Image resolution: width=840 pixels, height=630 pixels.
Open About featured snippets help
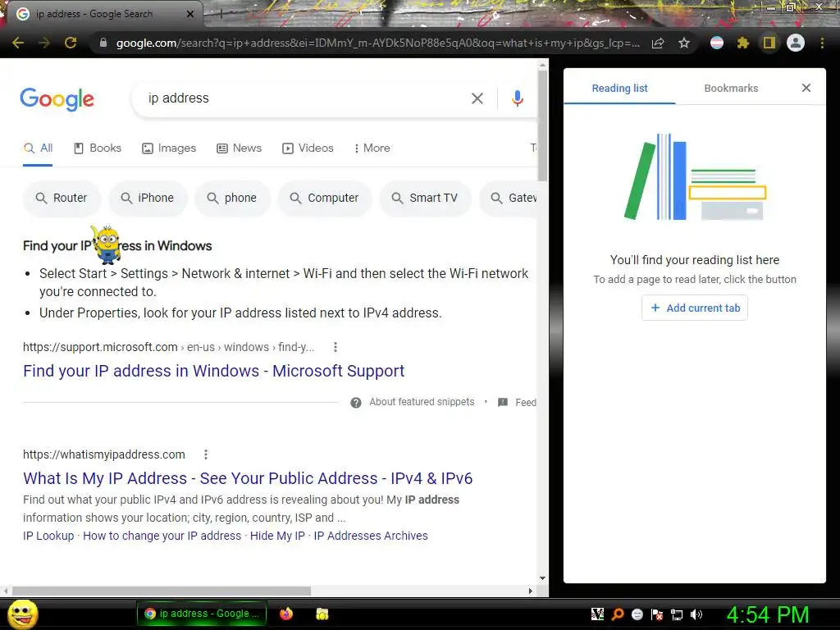coord(413,402)
